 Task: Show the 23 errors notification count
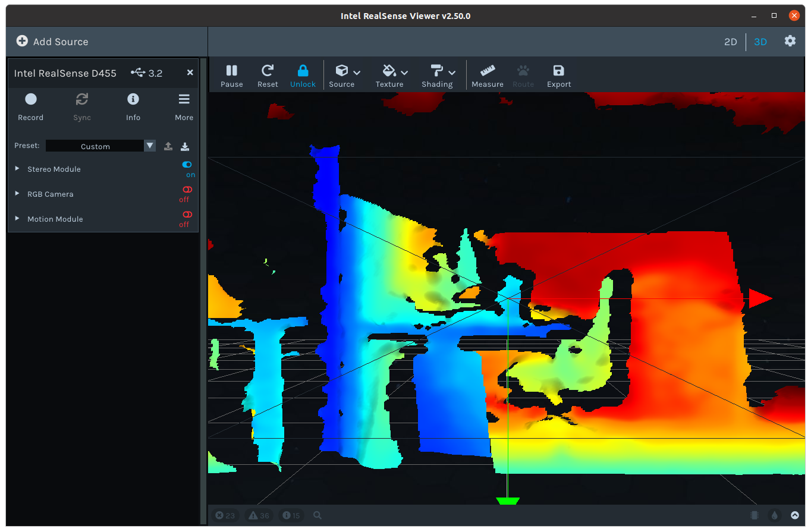coord(225,515)
